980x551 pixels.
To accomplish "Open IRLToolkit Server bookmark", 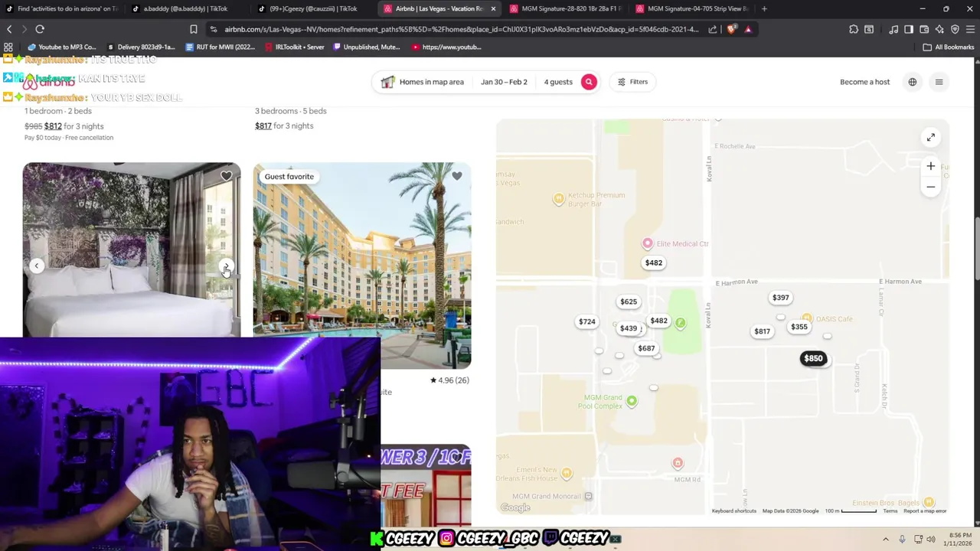I will click(295, 47).
